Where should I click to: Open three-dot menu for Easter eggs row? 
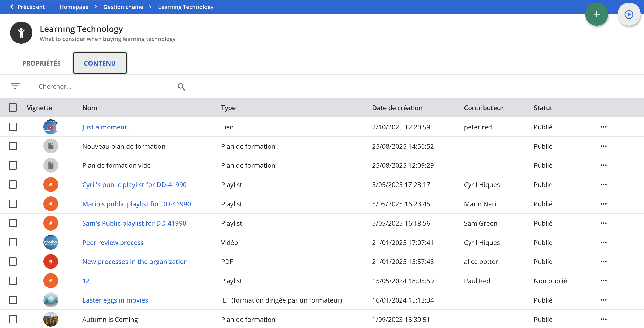[x=603, y=300]
